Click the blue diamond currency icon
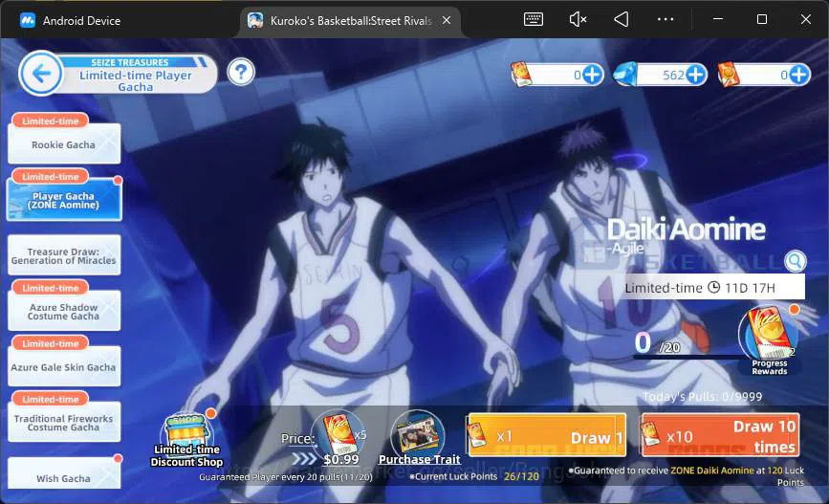 pos(624,75)
